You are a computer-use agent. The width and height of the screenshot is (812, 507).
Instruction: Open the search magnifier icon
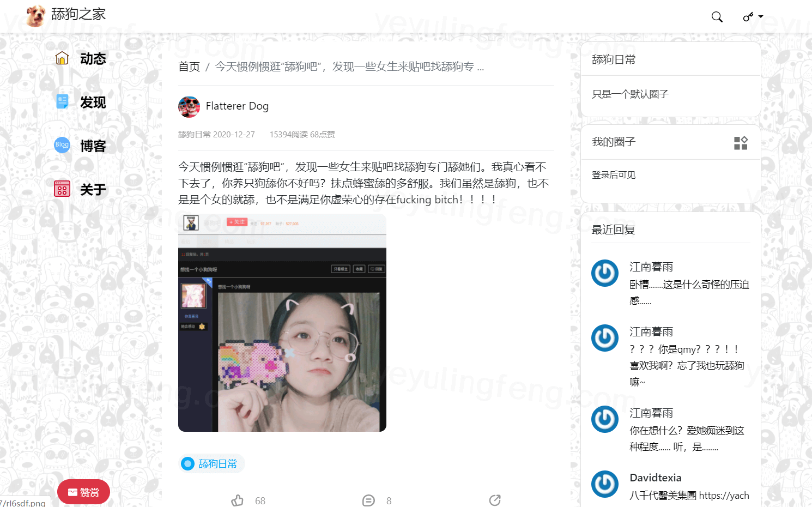click(x=717, y=17)
